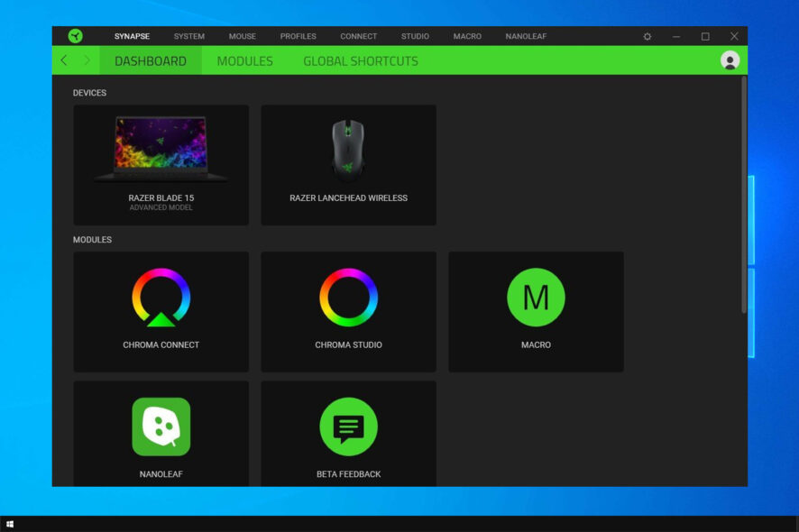Viewport: 799px width, 532px height.
Task: Click the Razer logo in the title bar
Action: click(x=76, y=36)
